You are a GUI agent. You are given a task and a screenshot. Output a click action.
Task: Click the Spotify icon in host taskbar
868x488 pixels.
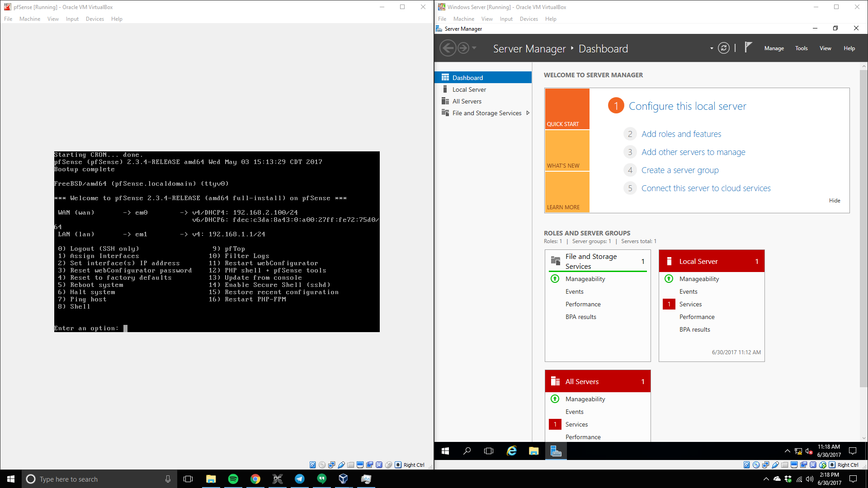[233, 479]
